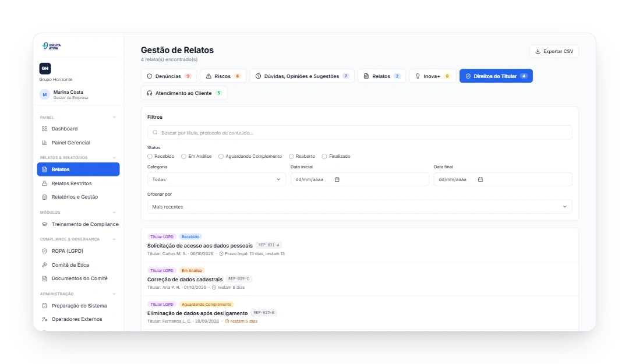The image size is (629, 364).
Task: Collapse the Administração sidebar section
Action: pyautogui.click(x=114, y=294)
